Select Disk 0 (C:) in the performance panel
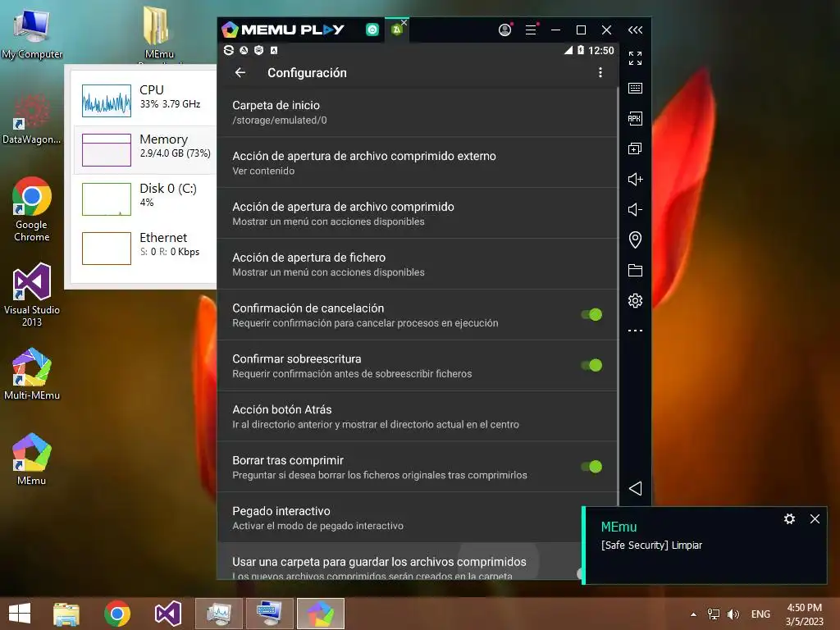The height and width of the screenshot is (630, 840). [x=144, y=199]
